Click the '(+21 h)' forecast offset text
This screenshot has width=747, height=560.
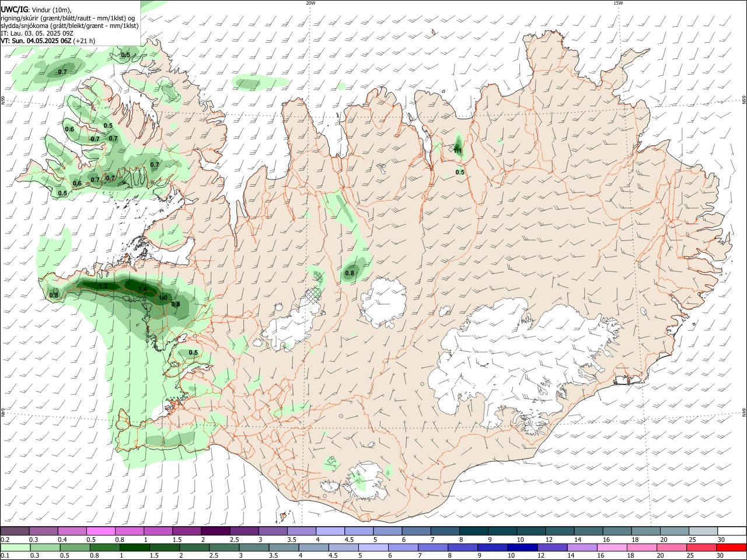[x=85, y=41]
